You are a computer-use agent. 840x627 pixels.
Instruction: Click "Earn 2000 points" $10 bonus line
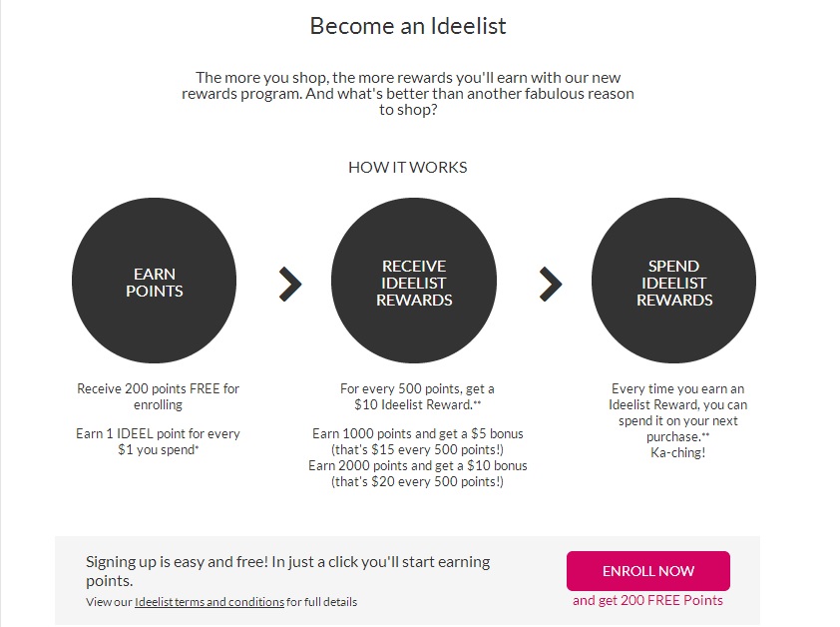pos(417,465)
